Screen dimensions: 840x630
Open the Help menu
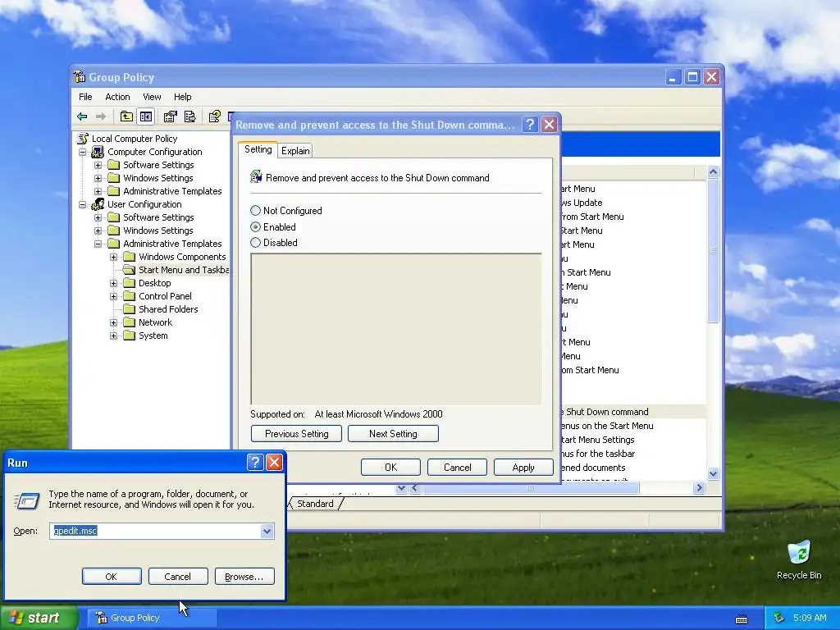[x=183, y=97]
